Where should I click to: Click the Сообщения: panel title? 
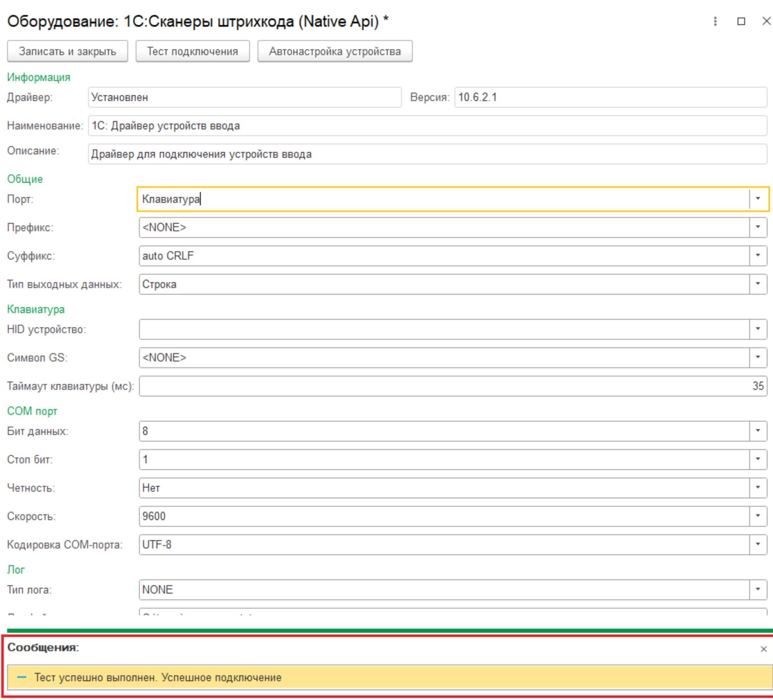coord(43,647)
